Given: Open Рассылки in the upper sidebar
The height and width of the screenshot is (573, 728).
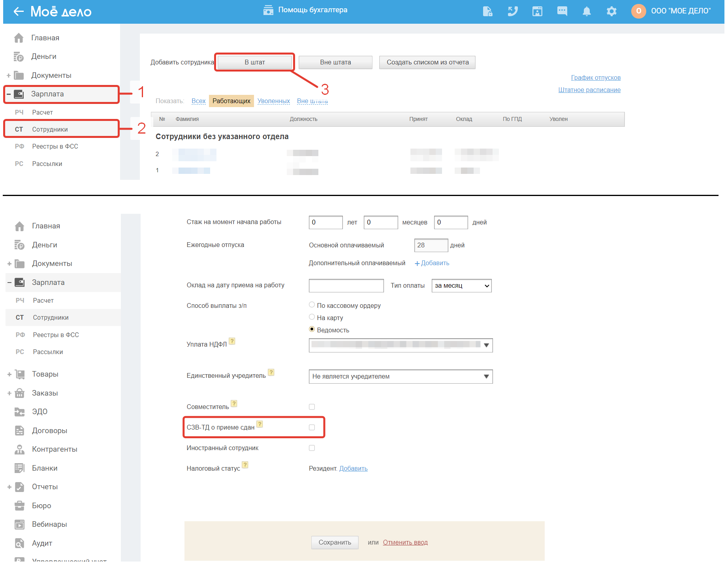Looking at the screenshot, I should click(x=47, y=164).
